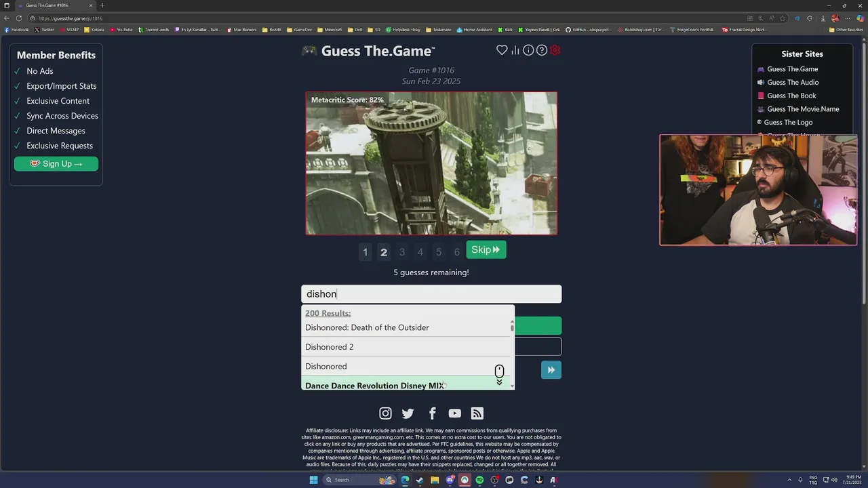Open Steam from the taskbar
The width and height of the screenshot is (868, 488).
coord(420,480)
